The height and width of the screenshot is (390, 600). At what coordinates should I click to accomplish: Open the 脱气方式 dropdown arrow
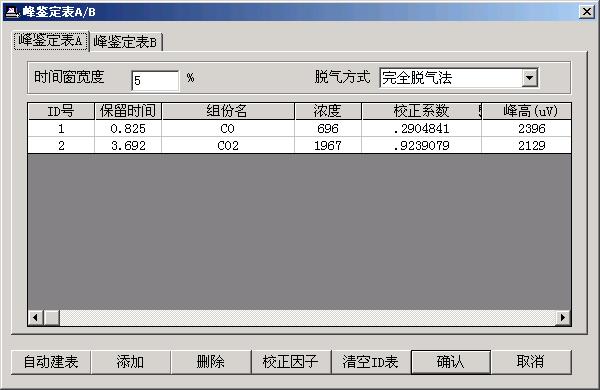[x=530, y=78]
